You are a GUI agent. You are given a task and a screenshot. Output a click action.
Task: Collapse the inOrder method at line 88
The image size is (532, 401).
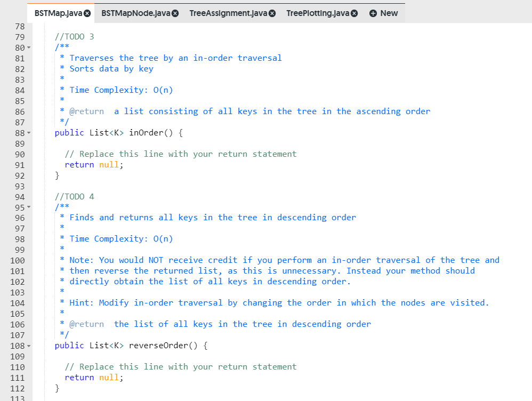28,133
